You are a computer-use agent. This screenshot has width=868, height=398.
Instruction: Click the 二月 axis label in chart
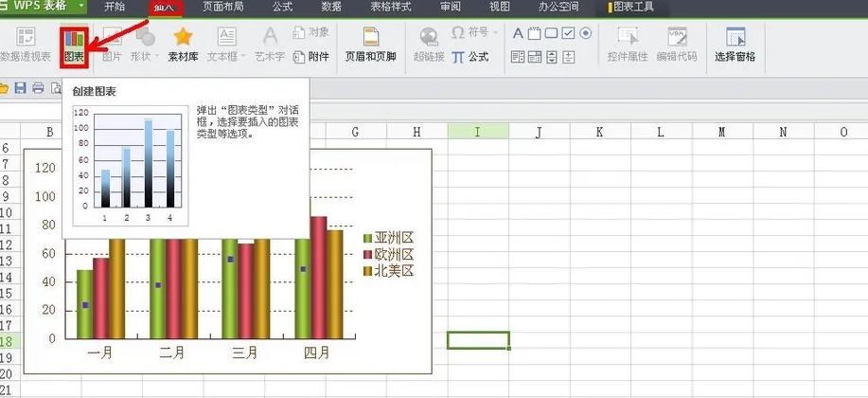tap(171, 353)
